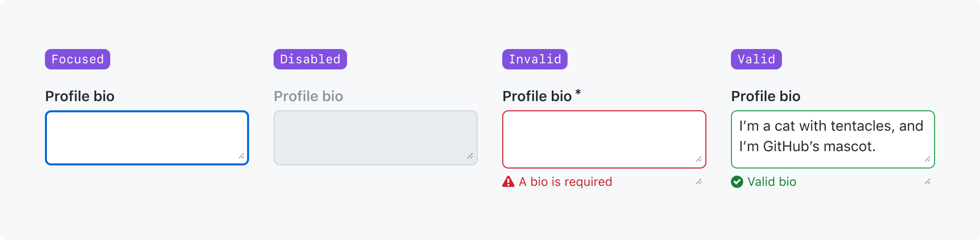This screenshot has height=240, width=980.
Task: Click the textarea containing GitHub's mascot text
Action: click(833, 139)
